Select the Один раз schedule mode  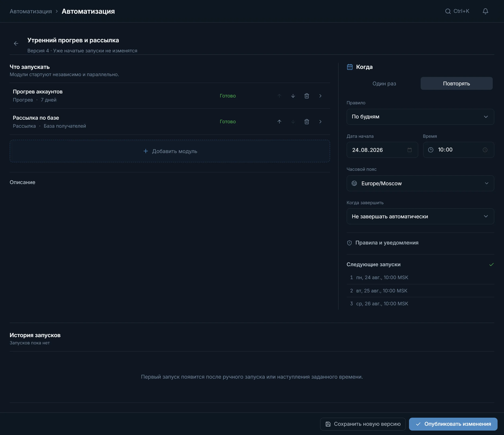pos(384,84)
